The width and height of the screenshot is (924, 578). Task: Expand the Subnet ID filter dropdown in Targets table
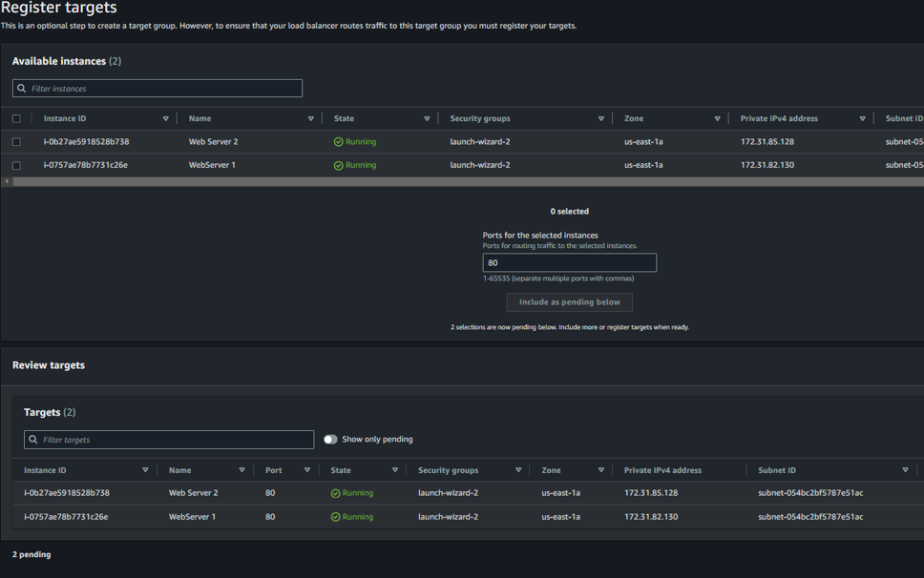coord(905,469)
